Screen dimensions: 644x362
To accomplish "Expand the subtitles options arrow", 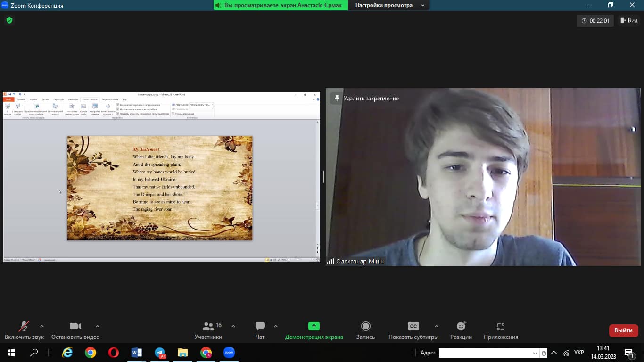I will 437,326.
